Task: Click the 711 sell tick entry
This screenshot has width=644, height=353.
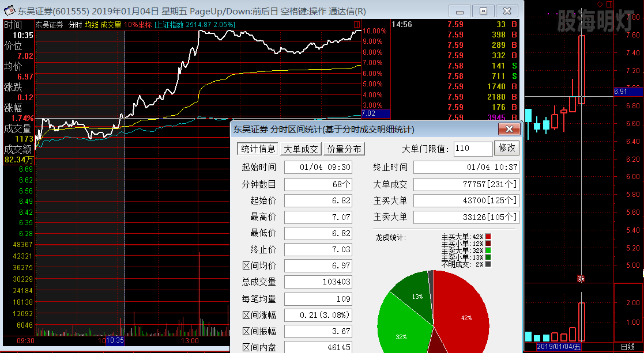Action: pyautogui.click(x=498, y=76)
